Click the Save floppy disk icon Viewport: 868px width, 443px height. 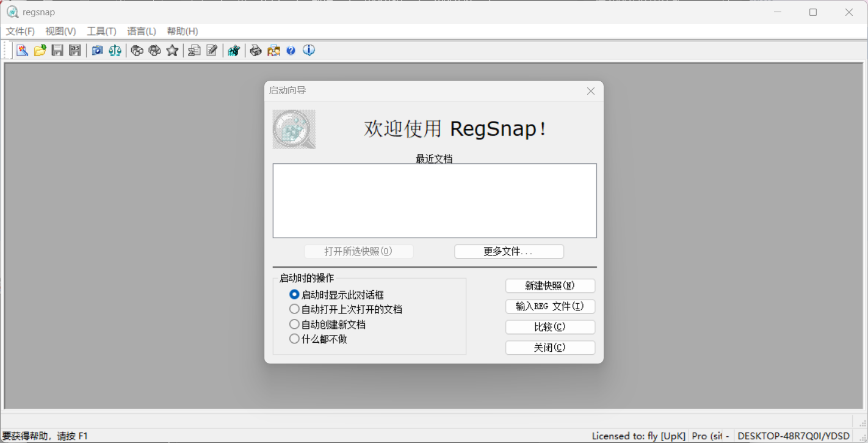point(57,50)
